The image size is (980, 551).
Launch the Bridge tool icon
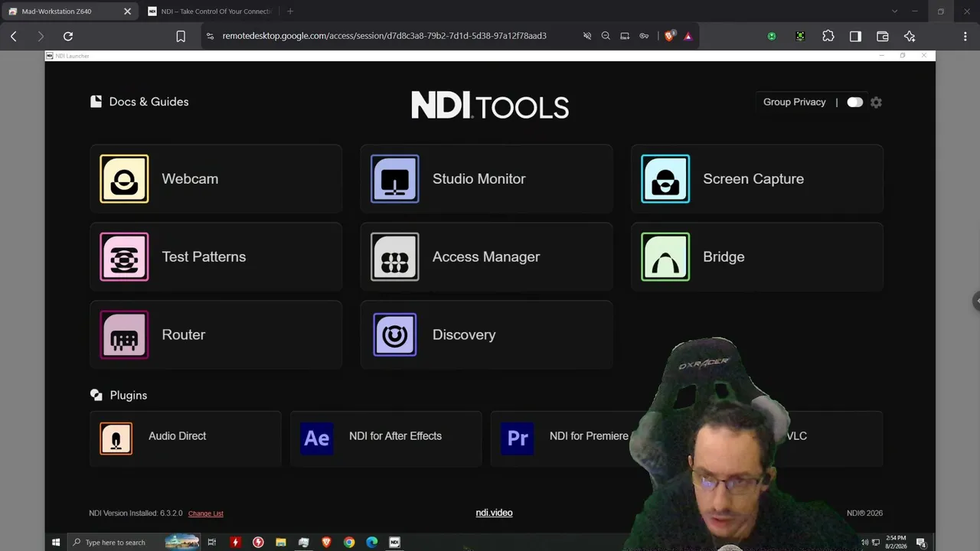pyautogui.click(x=665, y=257)
